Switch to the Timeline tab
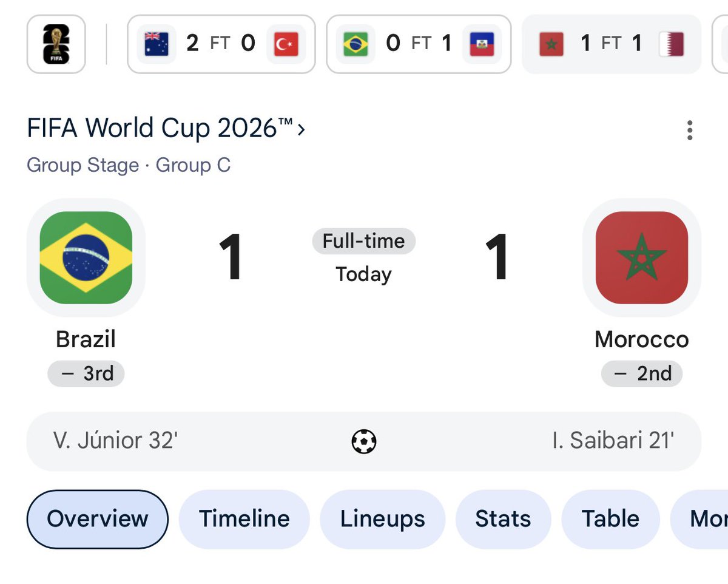Image resolution: width=728 pixels, height=584 pixels. click(244, 519)
